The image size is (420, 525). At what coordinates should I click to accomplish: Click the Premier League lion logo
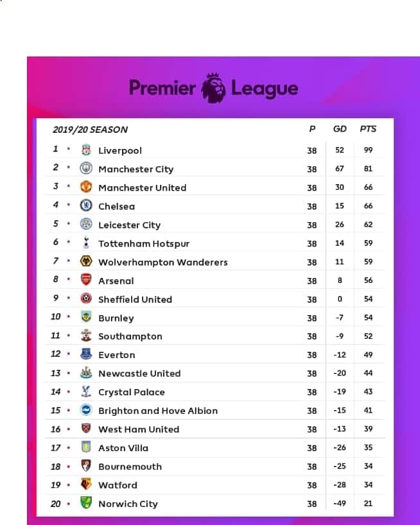point(213,88)
